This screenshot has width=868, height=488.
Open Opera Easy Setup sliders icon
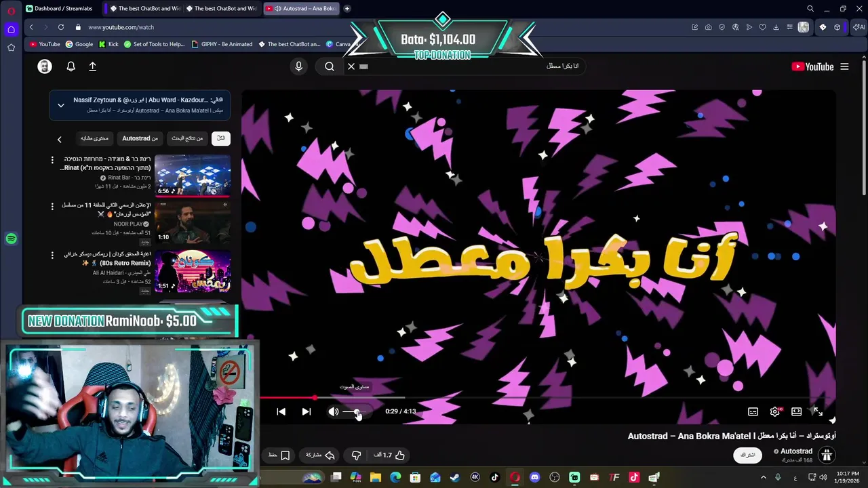[789, 27]
